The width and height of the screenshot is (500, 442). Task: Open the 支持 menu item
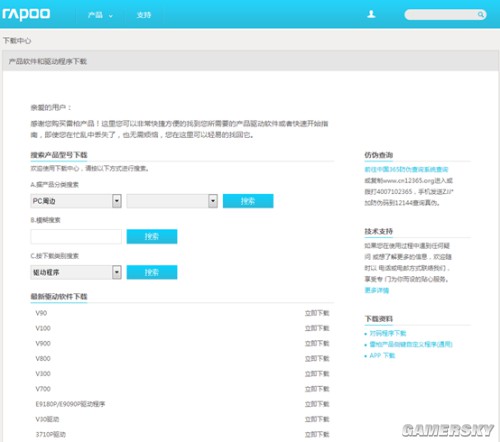144,15
